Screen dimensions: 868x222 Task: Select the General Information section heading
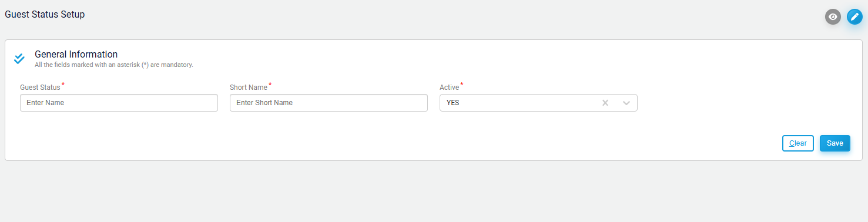[x=76, y=54]
